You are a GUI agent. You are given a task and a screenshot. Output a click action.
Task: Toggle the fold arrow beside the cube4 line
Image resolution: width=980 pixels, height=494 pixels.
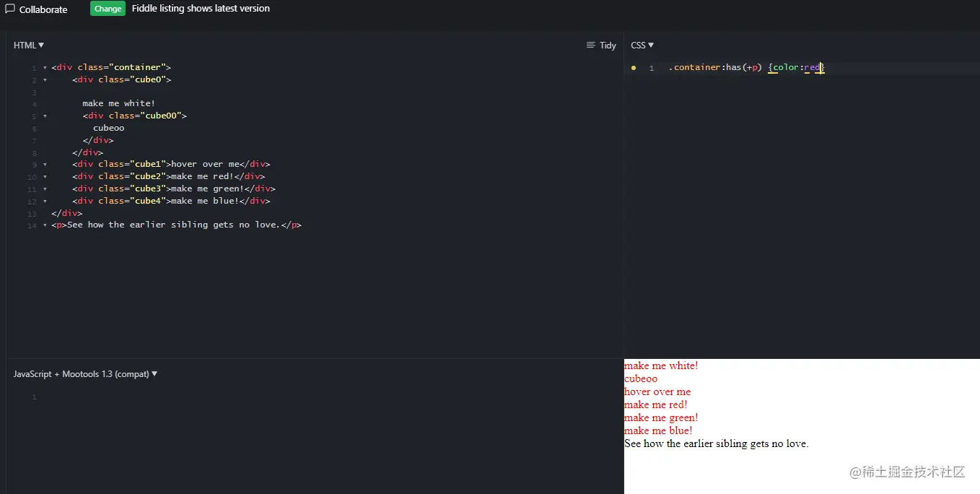pos(45,201)
